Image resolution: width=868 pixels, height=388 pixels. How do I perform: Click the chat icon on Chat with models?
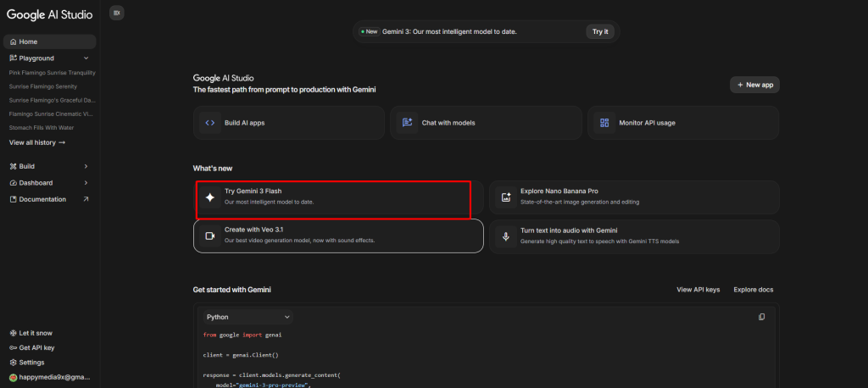click(407, 123)
